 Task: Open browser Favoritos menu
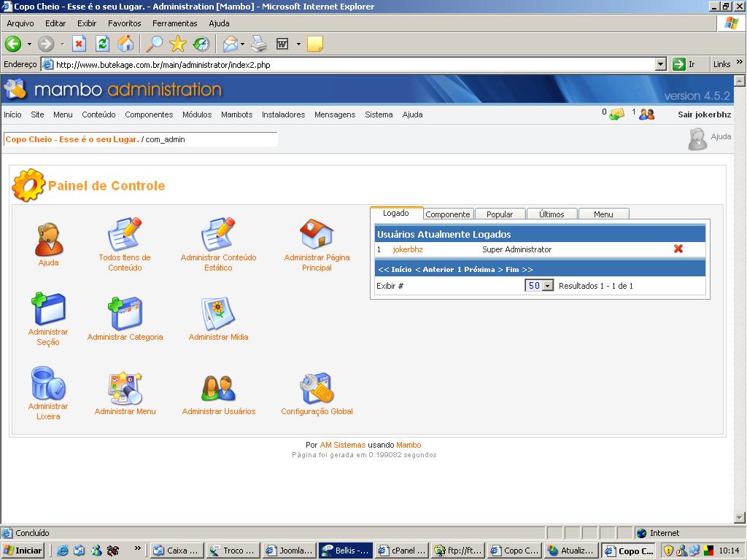(124, 23)
